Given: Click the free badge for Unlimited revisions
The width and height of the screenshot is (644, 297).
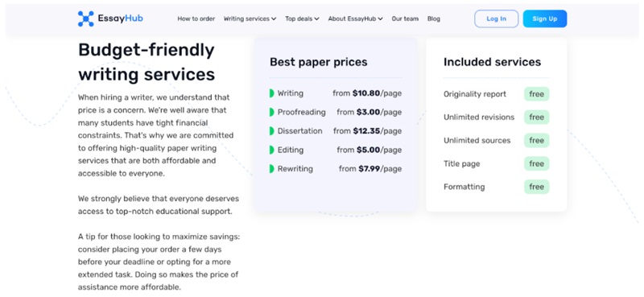Looking at the screenshot, I should (536, 117).
